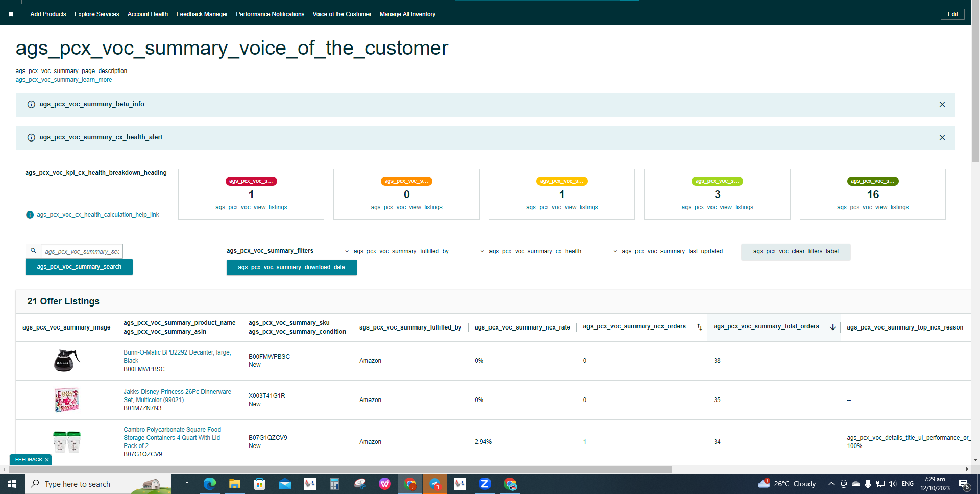Screen dimensions: 980x494
Task: Click the Bunn coffee decanter thumbnail
Action: 67,360
